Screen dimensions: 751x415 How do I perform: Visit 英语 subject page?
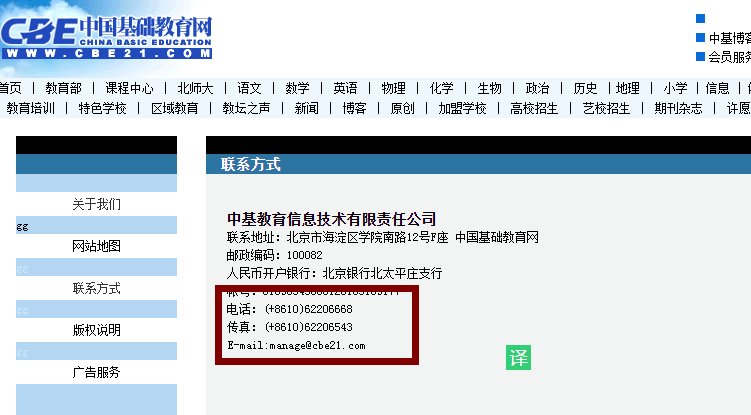[x=345, y=88]
